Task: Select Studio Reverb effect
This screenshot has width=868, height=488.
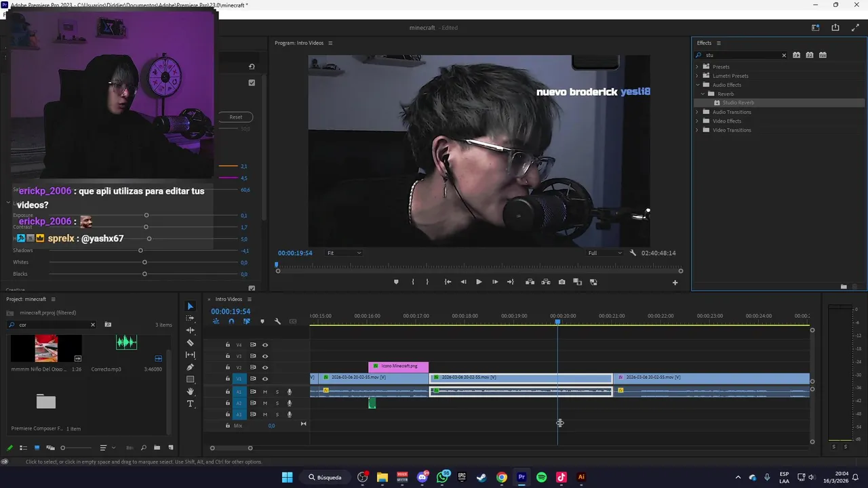Action: click(738, 103)
